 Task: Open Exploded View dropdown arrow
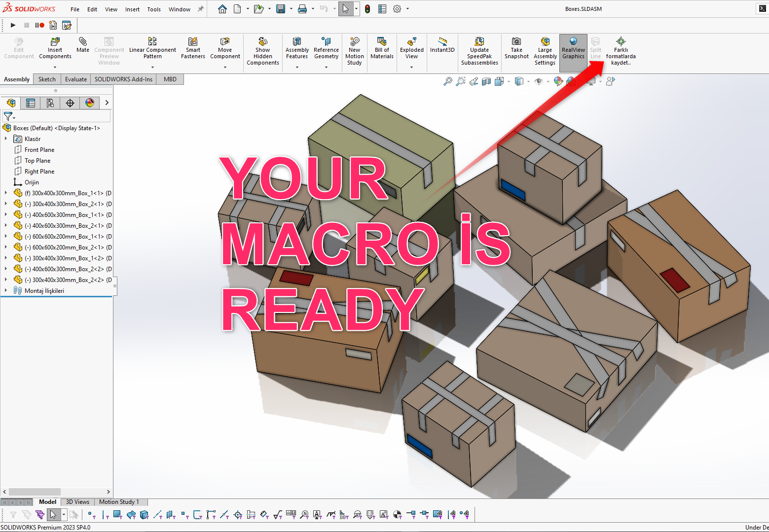click(x=412, y=68)
